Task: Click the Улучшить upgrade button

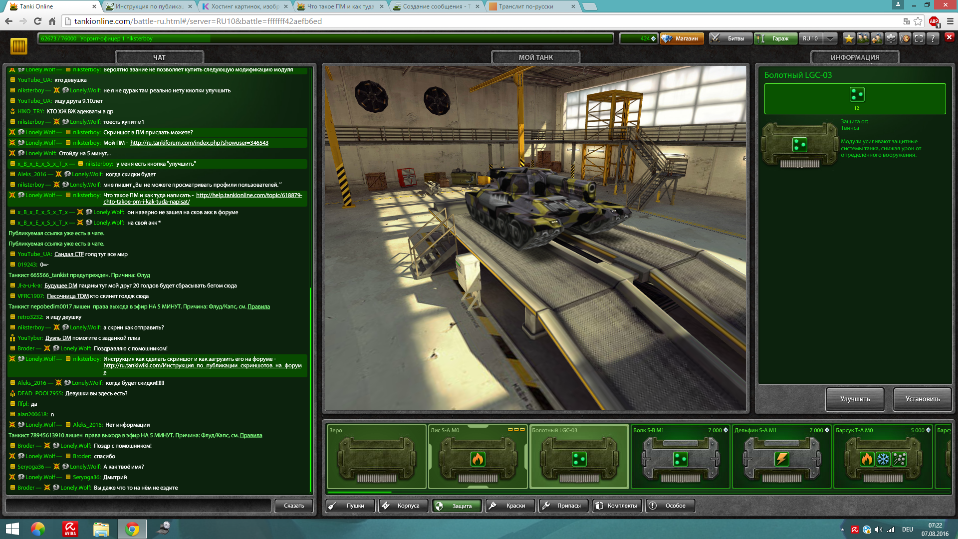Action: [855, 399]
